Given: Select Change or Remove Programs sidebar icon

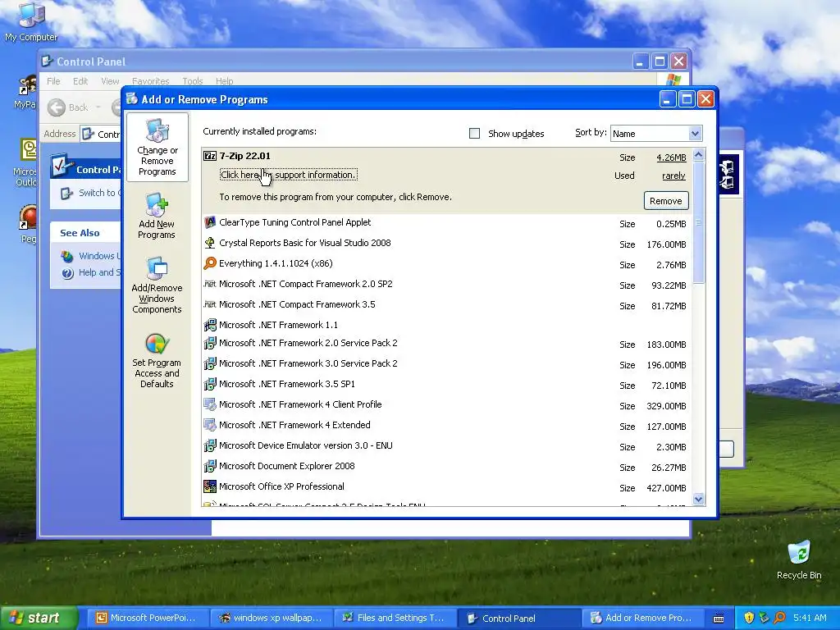Looking at the screenshot, I should click(157, 148).
